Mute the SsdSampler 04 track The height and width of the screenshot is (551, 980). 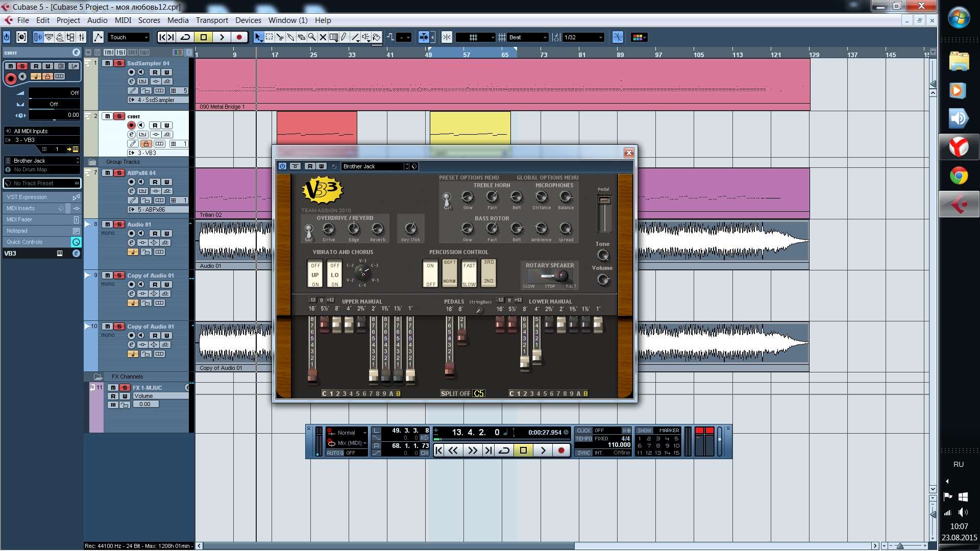click(107, 63)
